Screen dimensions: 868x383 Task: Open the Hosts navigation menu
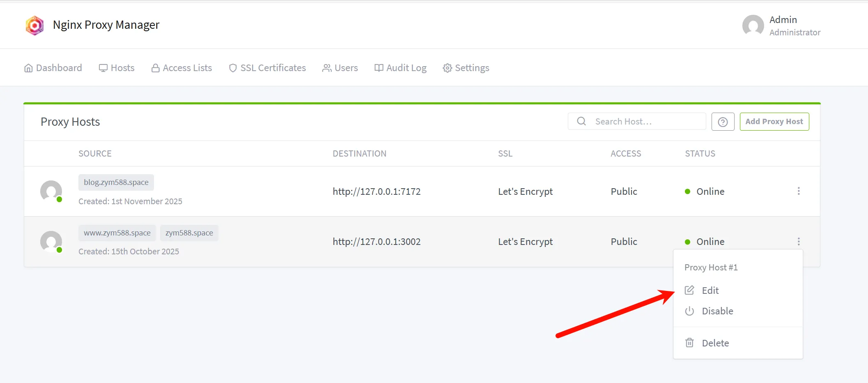click(x=117, y=68)
